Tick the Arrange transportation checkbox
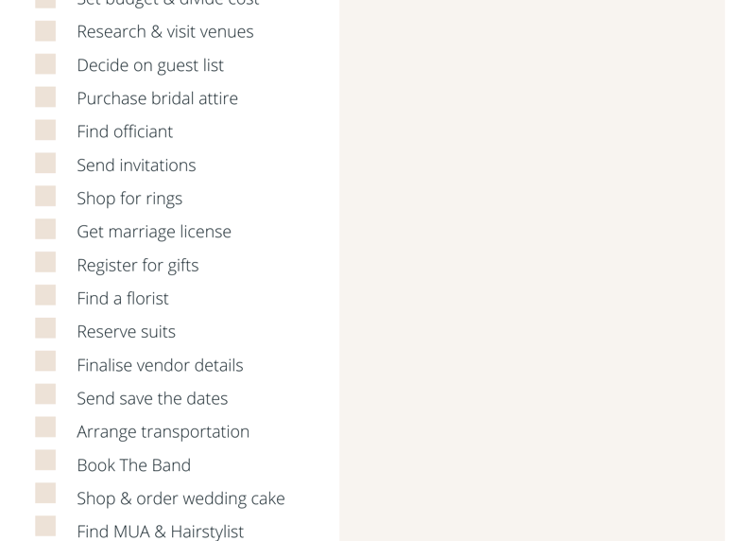Image resolution: width=756 pixels, height=541 pixels. pos(45,428)
